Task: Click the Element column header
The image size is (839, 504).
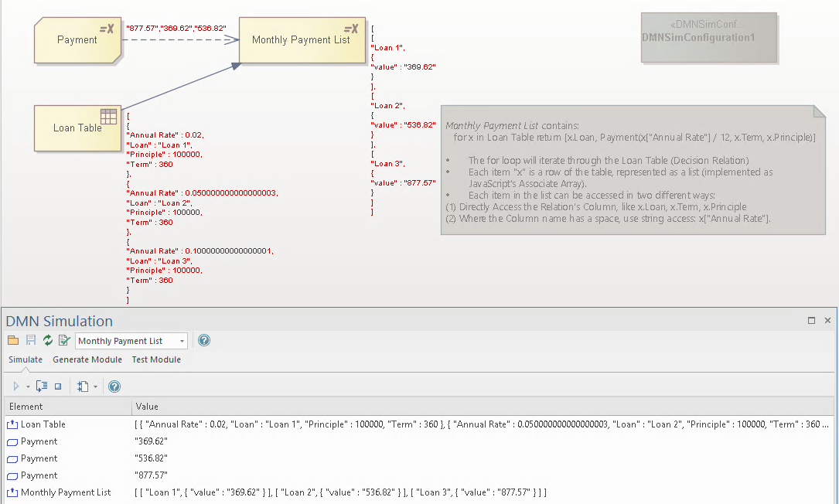Action: point(26,407)
